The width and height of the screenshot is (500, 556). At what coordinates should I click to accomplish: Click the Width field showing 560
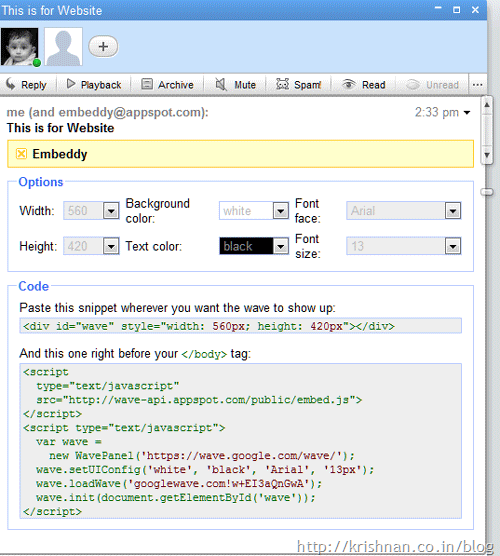coord(83,211)
